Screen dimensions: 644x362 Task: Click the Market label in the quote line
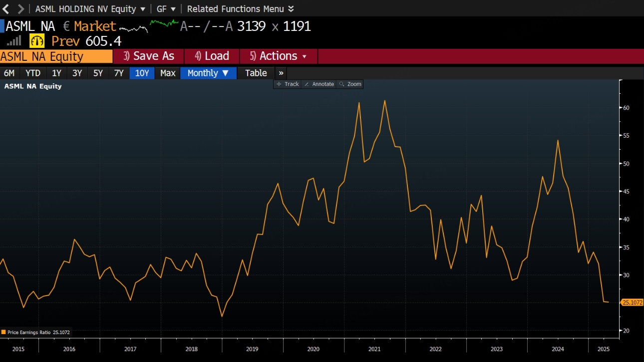pyautogui.click(x=95, y=26)
